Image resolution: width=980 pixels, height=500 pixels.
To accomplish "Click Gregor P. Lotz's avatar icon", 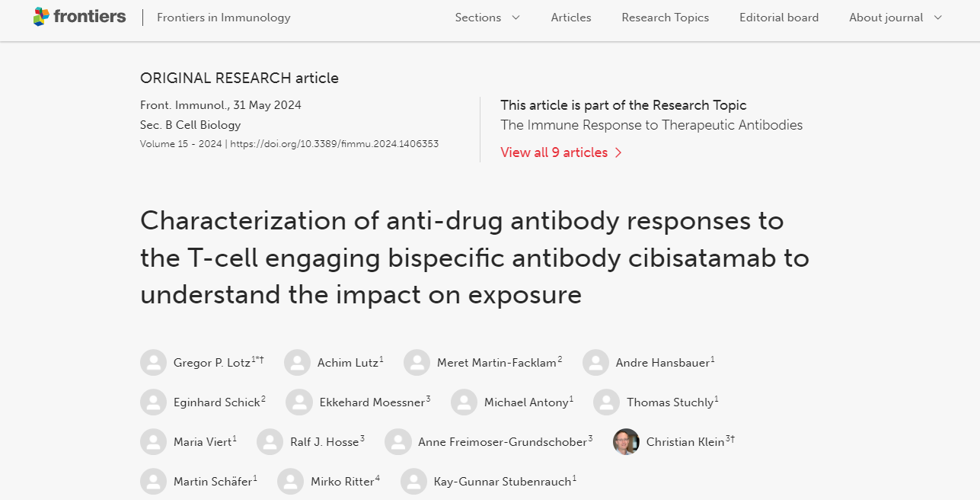I will click(153, 363).
